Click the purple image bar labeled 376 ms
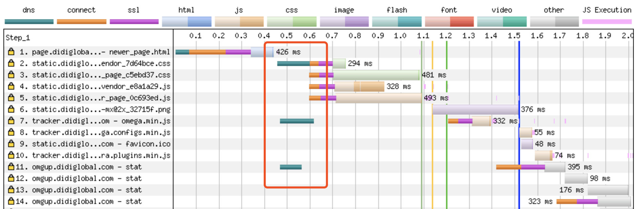The image size is (644, 209). point(476,109)
